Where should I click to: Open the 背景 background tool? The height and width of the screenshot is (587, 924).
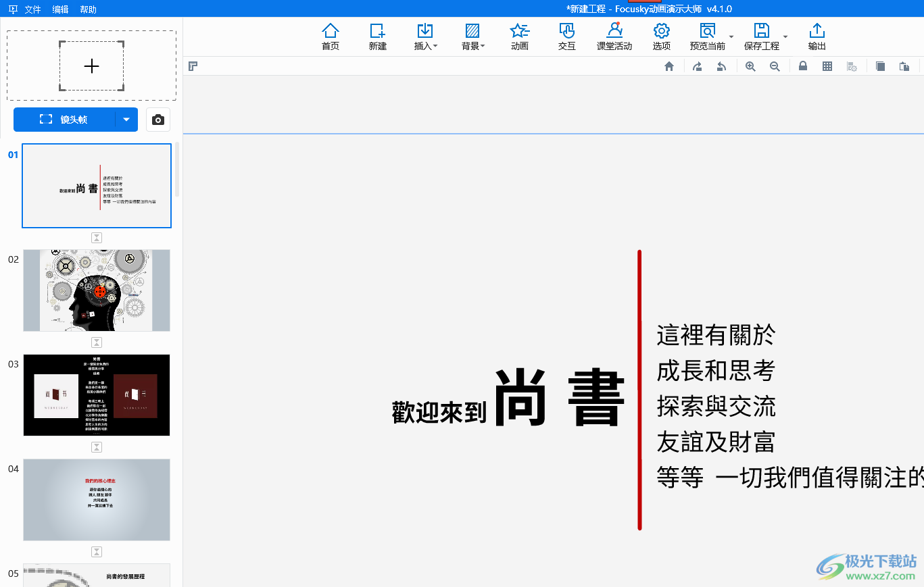coord(472,36)
